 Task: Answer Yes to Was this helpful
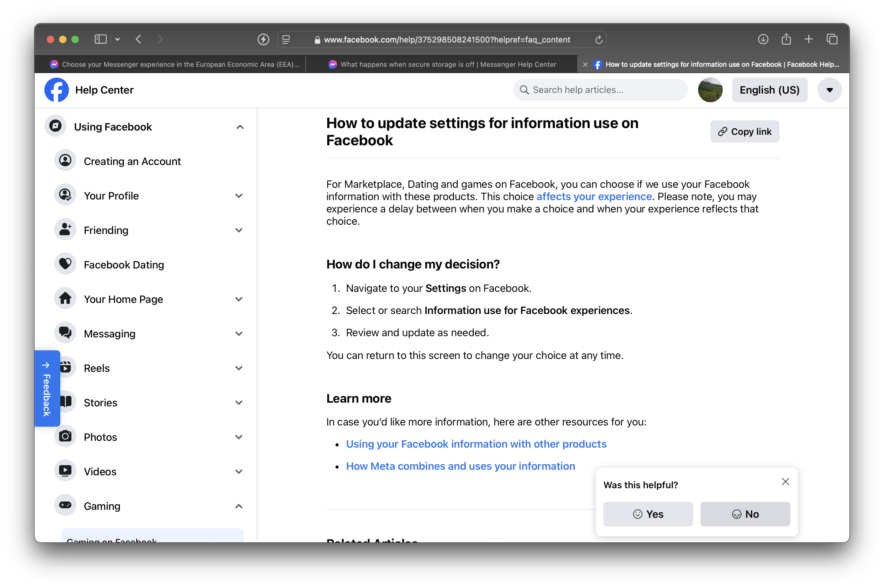pos(648,514)
